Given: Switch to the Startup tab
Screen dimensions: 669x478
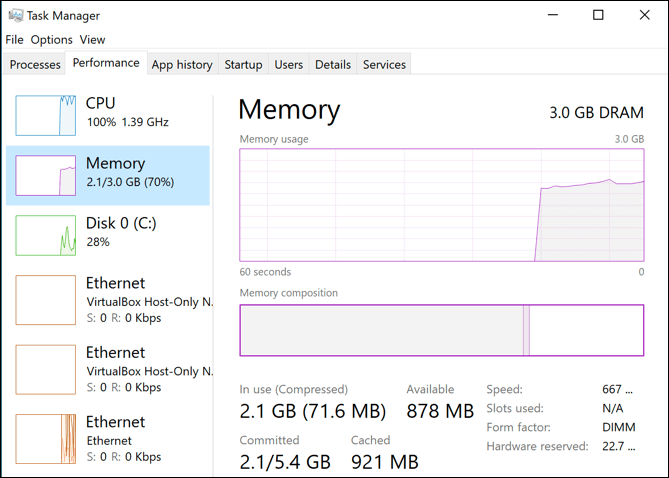Looking at the screenshot, I should 243,65.
